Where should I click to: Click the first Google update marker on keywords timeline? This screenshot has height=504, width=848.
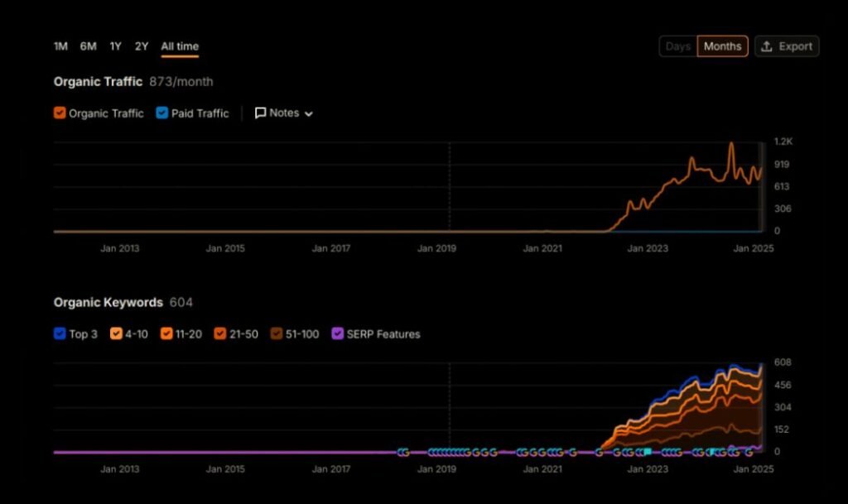click(402, 452)
